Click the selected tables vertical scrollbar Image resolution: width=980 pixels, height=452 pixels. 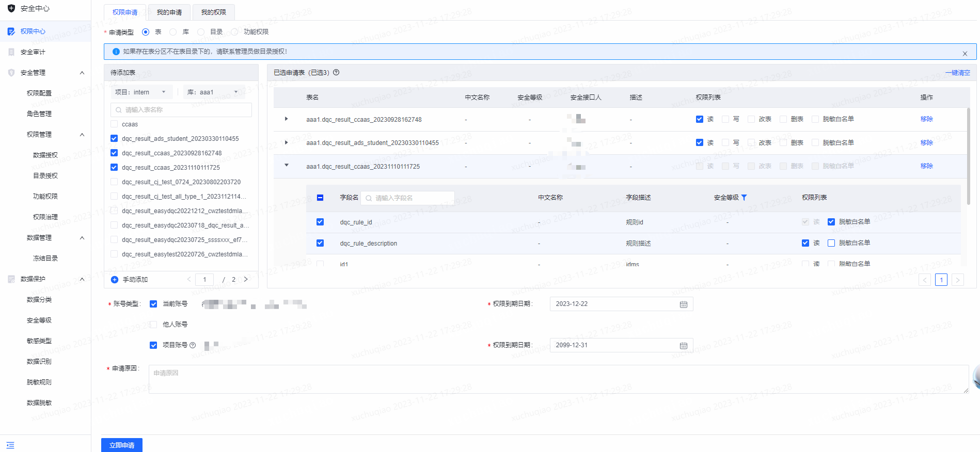click(x=969, y=156)
